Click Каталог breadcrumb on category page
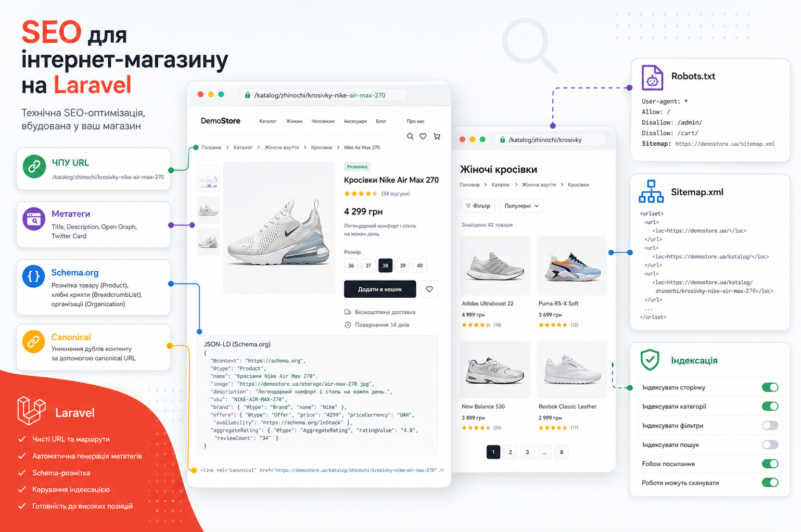The height and width of the screenshot is (532, 801). (501, 185)
